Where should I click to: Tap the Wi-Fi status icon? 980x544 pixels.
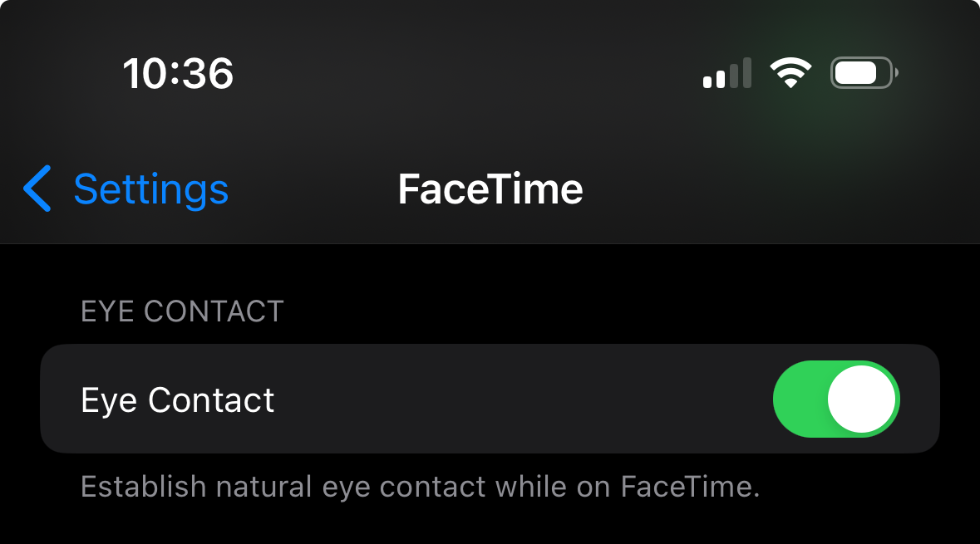pyautogui.click(x=790, y=73)
